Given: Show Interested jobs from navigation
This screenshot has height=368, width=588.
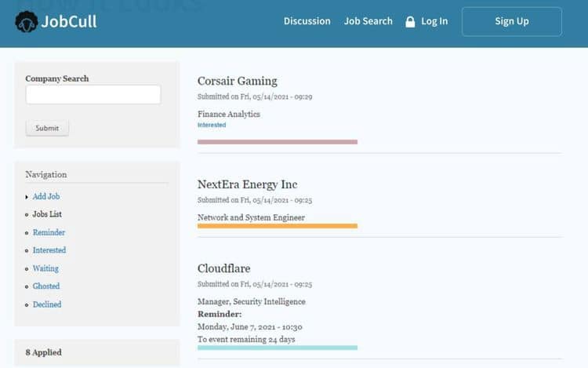Looking at the screenshot, I should (49, 250).
